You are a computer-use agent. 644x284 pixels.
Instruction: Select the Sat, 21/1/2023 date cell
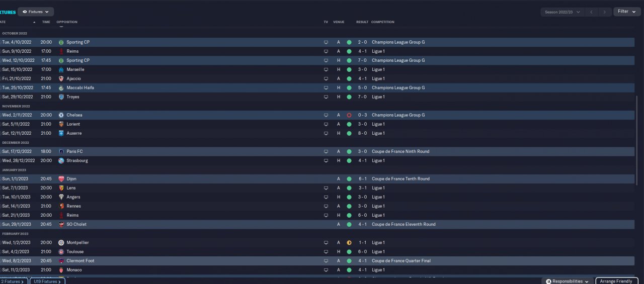tap(16, 215)
